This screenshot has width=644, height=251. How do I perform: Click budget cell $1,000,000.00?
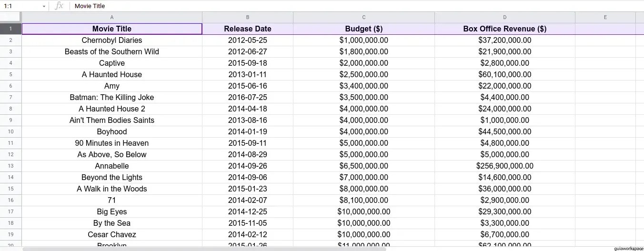(x=364, y=40)
